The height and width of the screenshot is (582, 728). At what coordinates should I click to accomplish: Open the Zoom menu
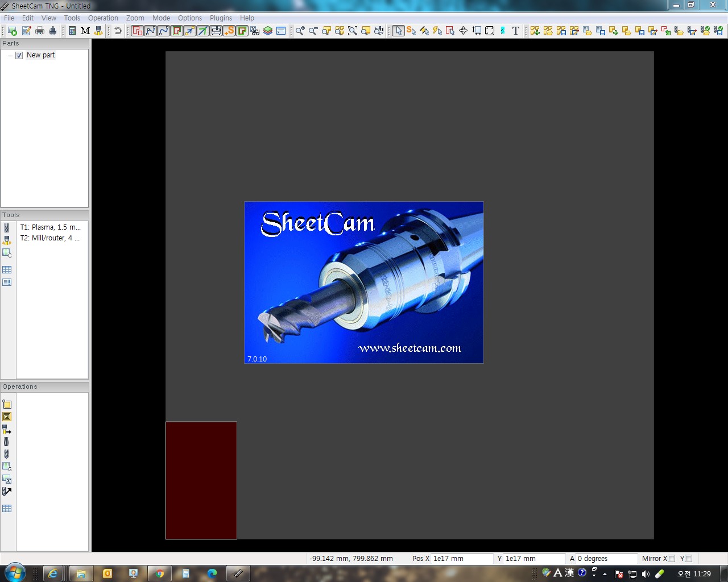tap(135, 18)
